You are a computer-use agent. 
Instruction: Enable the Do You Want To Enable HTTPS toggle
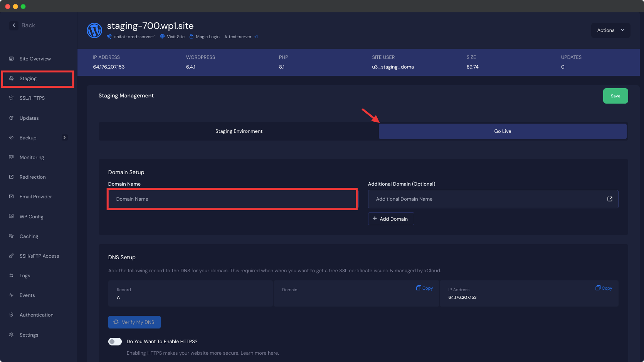click(114, 341)
